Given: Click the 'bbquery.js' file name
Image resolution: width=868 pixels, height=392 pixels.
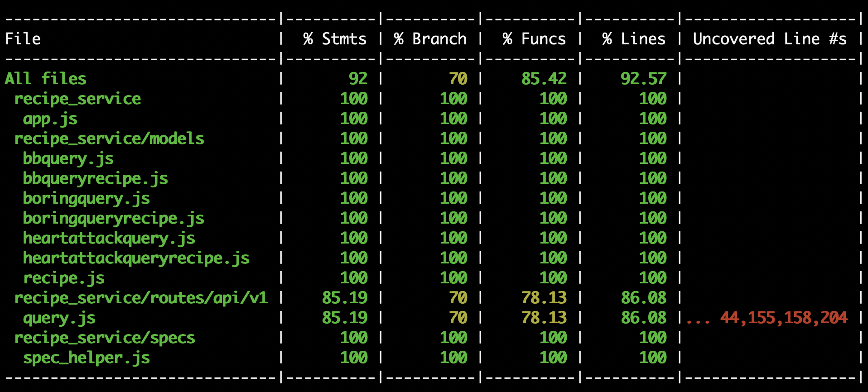Looking at the screenshot, I should click(68, 158).
